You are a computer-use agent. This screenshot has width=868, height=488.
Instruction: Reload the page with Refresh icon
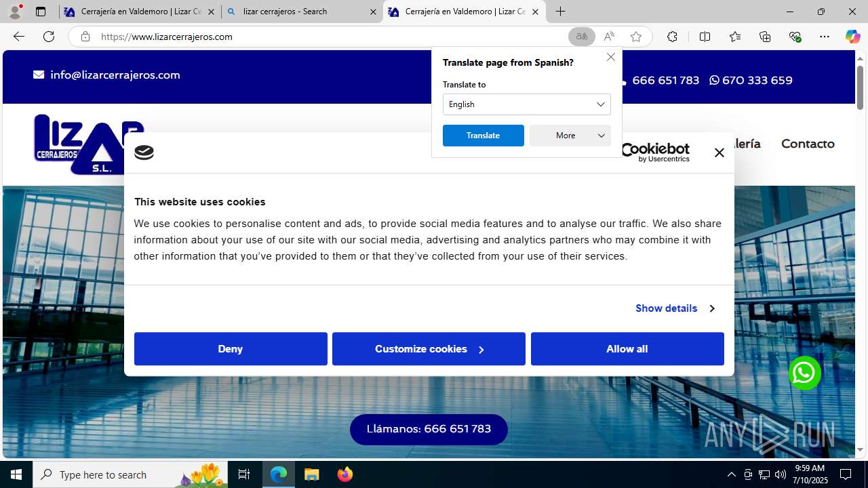click(49, 37)
